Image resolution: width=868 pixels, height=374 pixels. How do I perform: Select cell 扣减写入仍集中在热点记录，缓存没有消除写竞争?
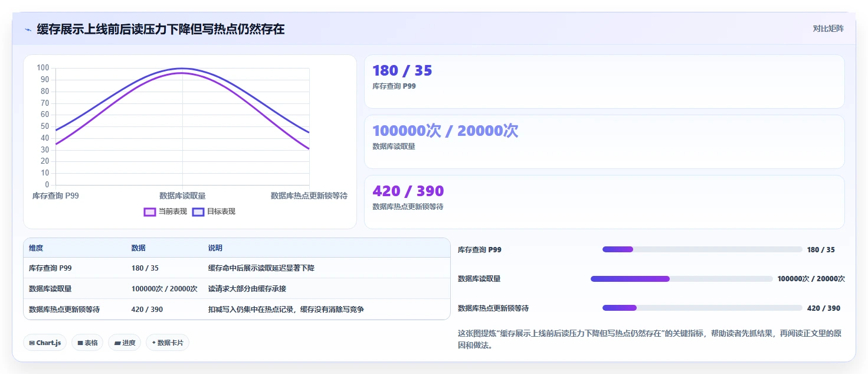point(326,309)
